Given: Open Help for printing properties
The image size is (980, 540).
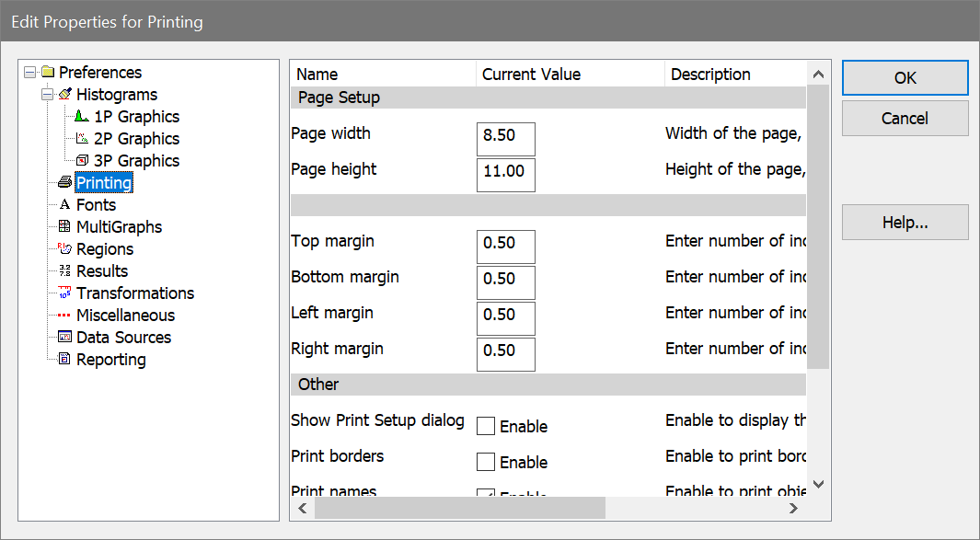Looking at the screenshot, I should (x=905, y=223).
